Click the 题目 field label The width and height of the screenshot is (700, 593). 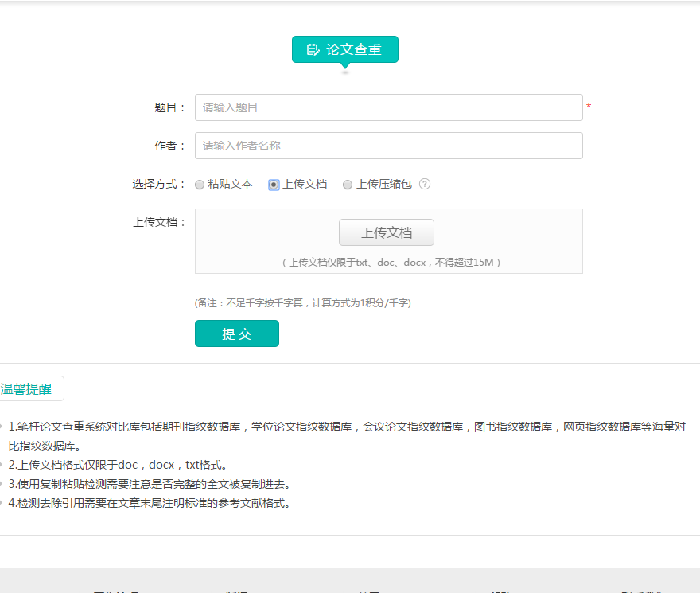169,107
